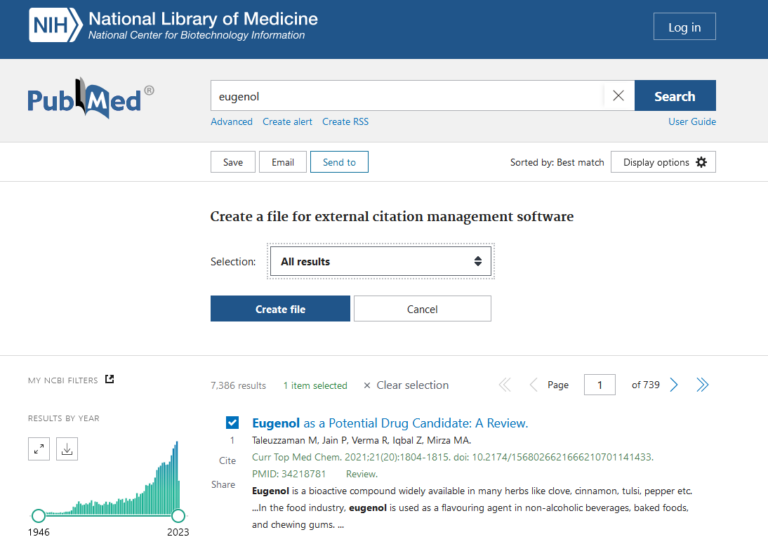The height and width of the screenshot is (544, 768).
Task: Click the clear search X icon
Action: 618,96
